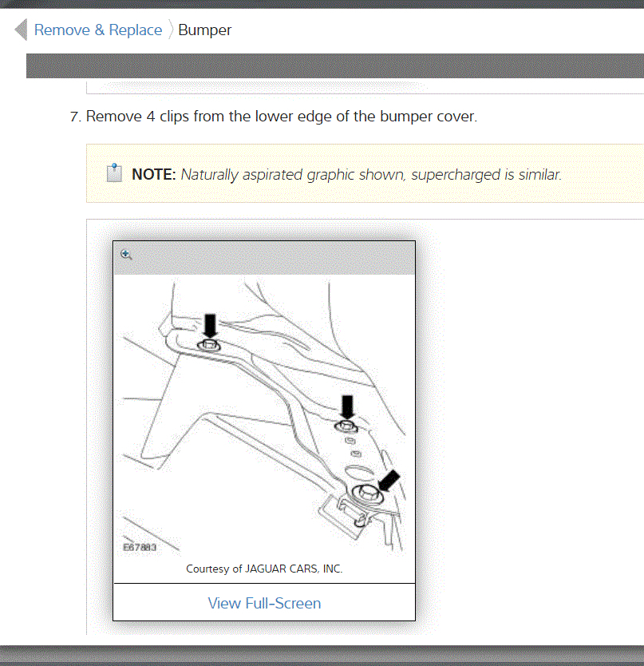
Task: Open the bumper clip diagram thumbnail
Action: click(x=264, y=416)
